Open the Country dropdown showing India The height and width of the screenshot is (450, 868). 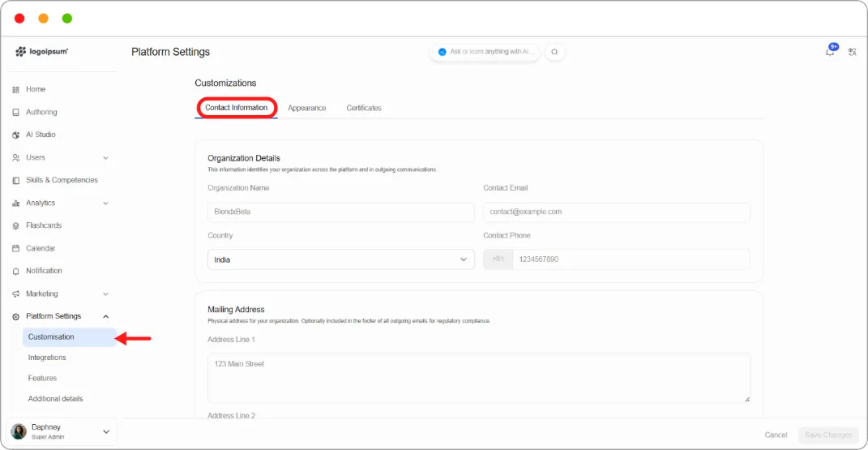341,259
